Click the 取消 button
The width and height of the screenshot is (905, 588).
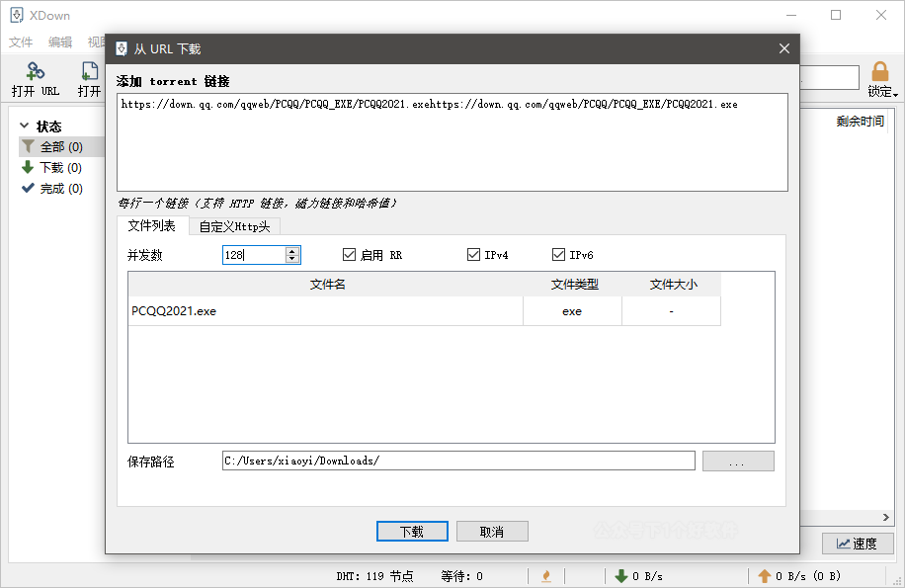pos(492,531)
